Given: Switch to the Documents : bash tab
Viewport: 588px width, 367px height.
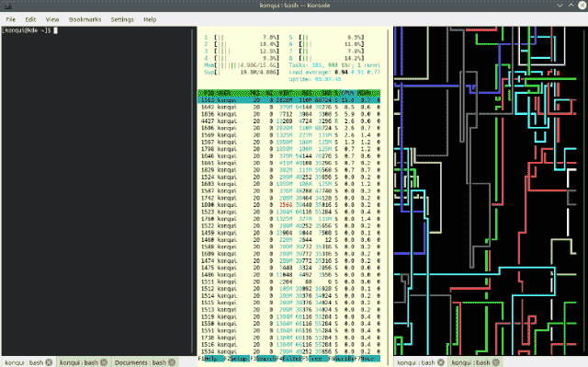Looking at the screenshot, I should click(140, 362).
